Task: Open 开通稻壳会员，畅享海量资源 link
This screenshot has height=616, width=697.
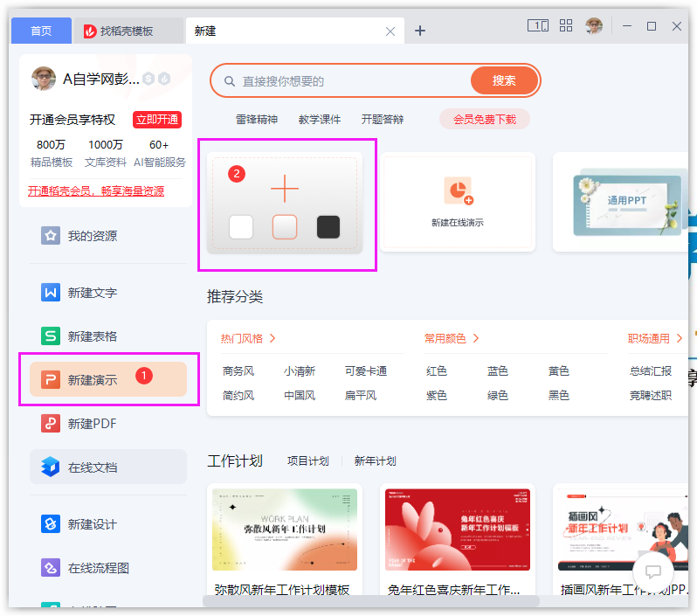Action: click(x=96, y=190)
